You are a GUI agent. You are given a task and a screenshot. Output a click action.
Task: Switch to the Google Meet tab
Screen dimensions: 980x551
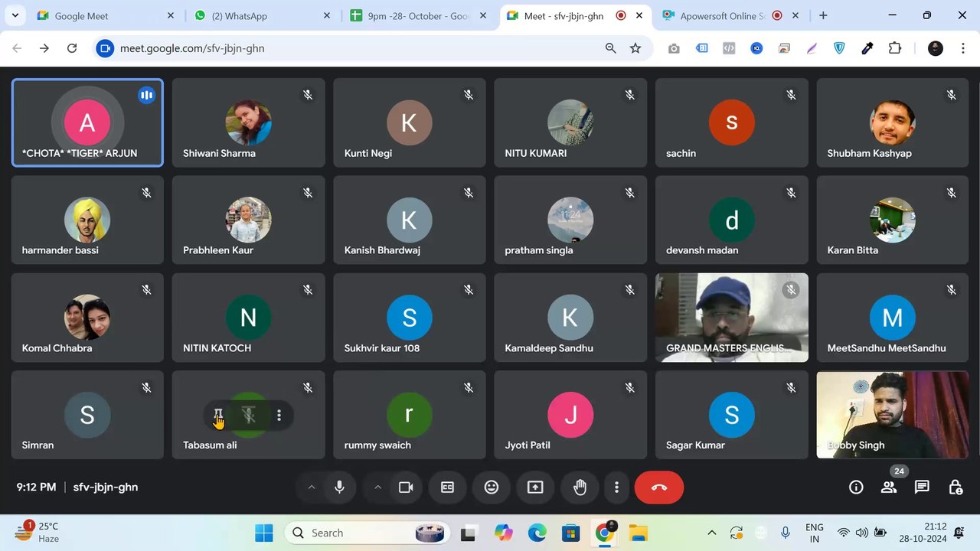(x=106, y=15)
